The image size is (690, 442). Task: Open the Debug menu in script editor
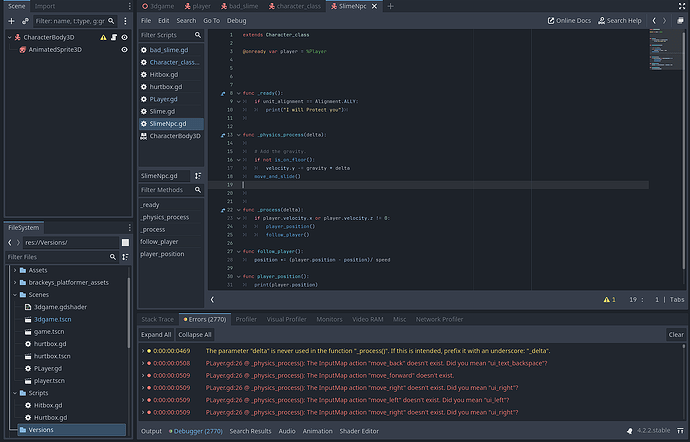[236, 21]
